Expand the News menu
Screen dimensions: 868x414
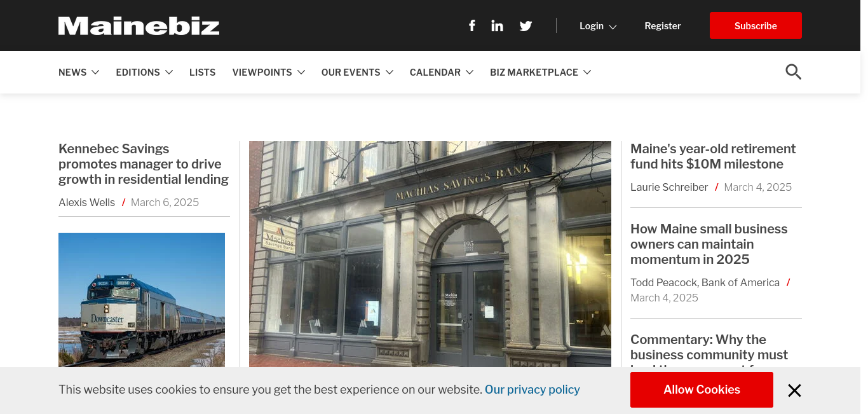tap(79, 72)
